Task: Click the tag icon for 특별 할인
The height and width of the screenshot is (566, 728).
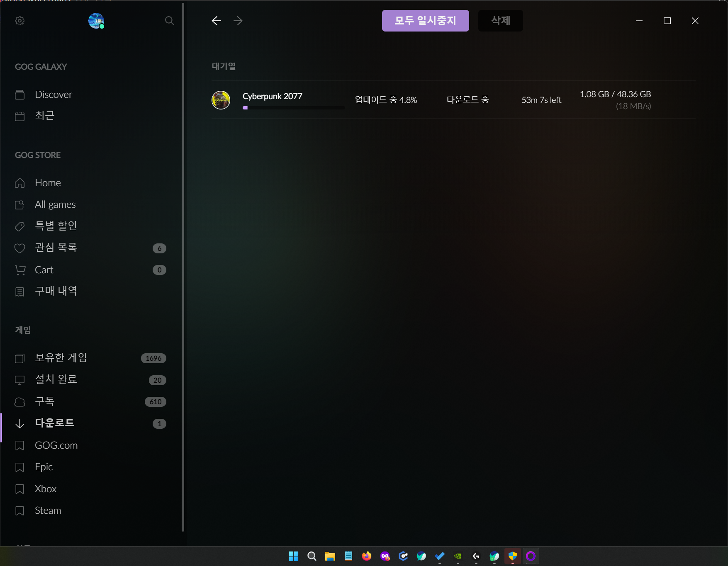Action: (x=19, y=226)
